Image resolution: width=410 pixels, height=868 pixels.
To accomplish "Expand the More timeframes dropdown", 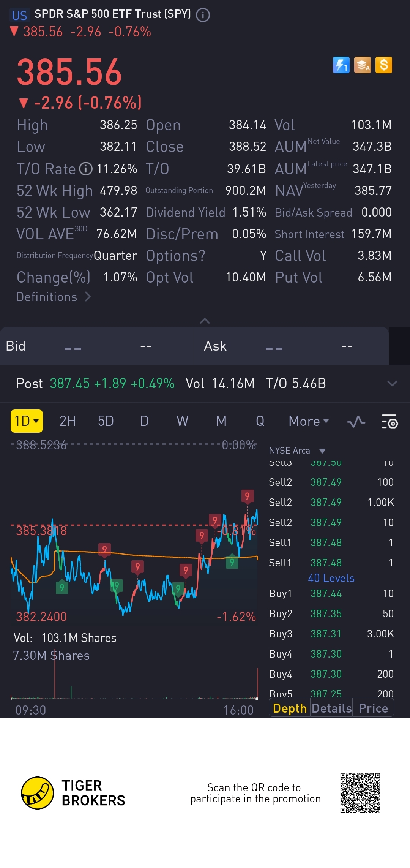I will [x=308, y=421].
